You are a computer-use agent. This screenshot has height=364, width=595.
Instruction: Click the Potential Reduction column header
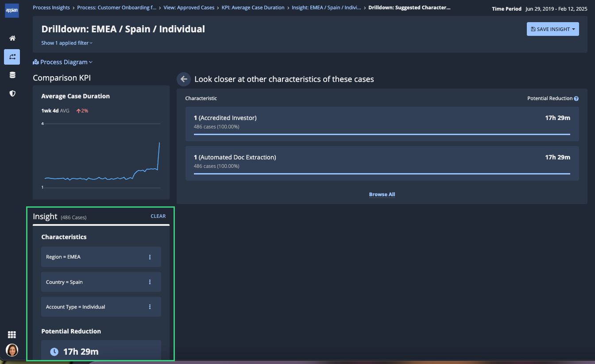550,98
